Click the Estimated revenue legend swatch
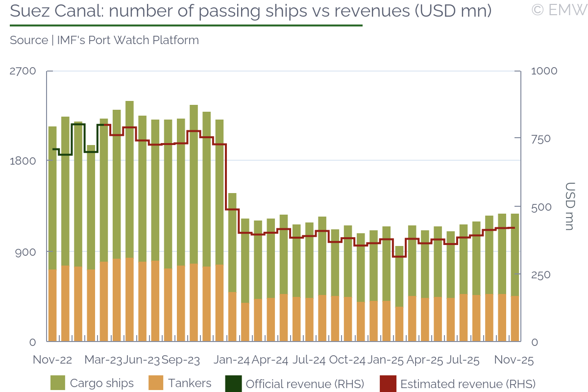Screen dimensions: 588x392 coord(387,383)
